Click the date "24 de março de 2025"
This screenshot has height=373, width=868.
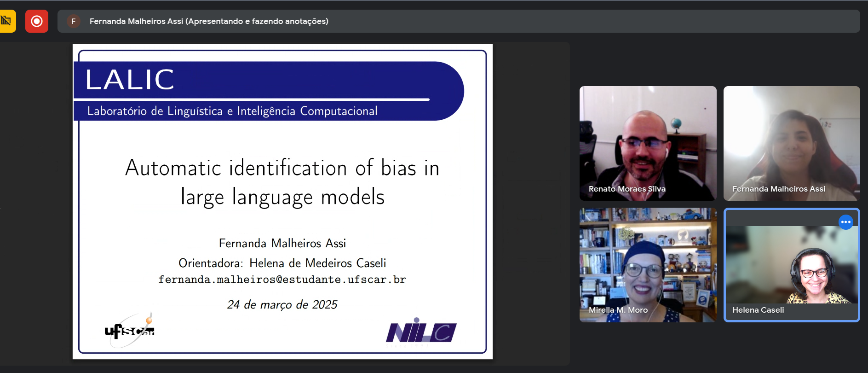tap(282, 304)
